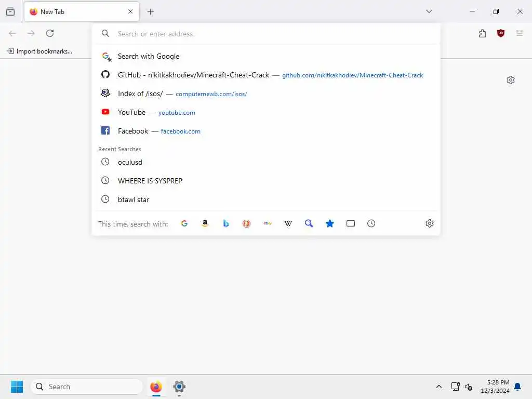Search history with clock icon
Viewport: 532px width, 399px height.
tap(371, 223)
